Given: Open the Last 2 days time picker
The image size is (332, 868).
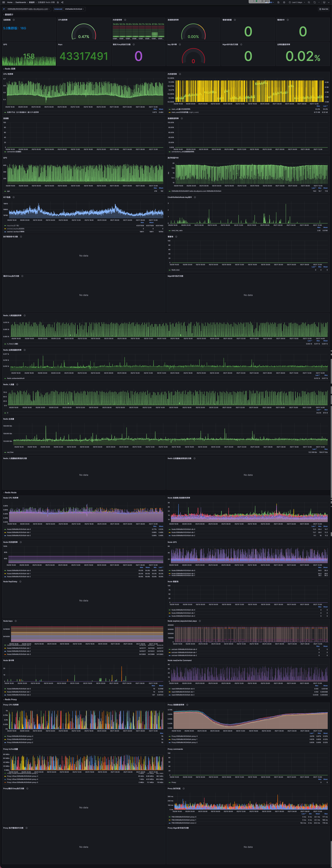Looking at the screenshot, I should pos(297,2).
